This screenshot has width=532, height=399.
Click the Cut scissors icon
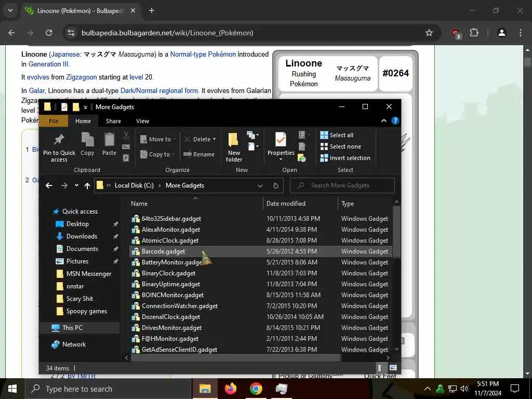[126, 136]
